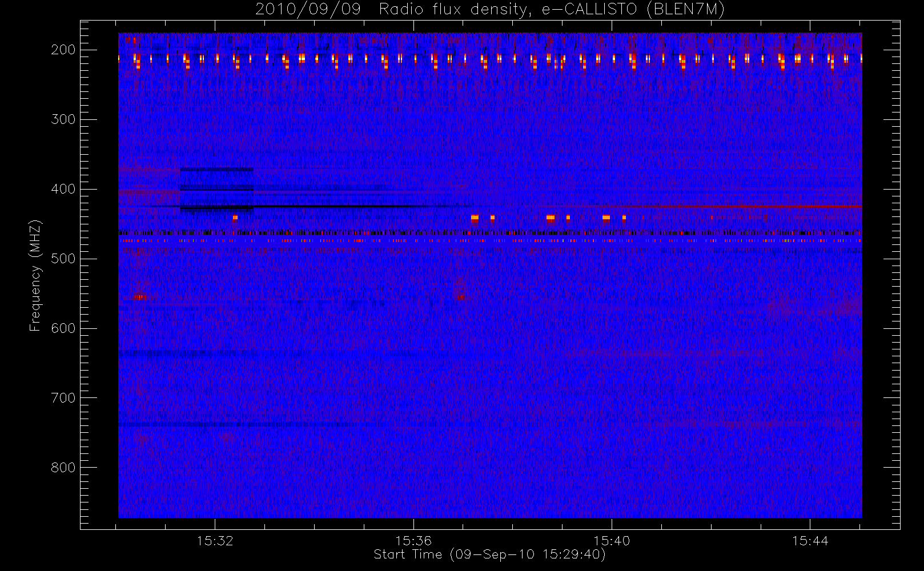Click the 15:40 time tick label
The height and width of the screenshot is (571, 924).
[x=612, y=541]
